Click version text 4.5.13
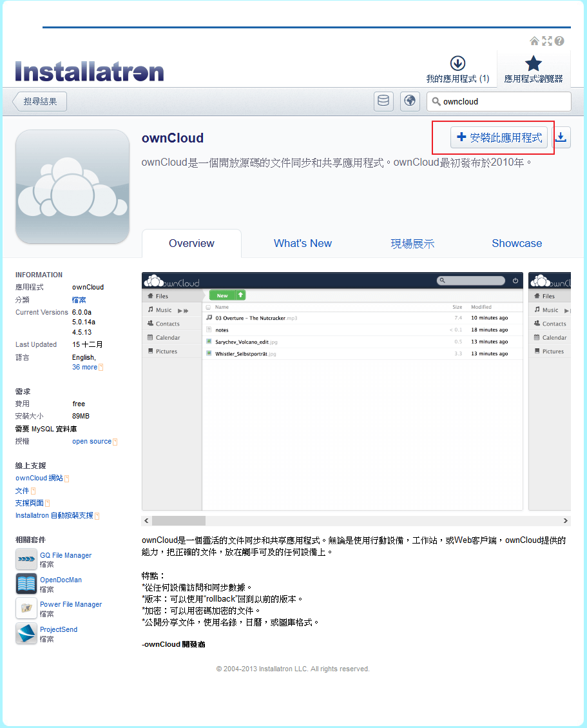Image resolution: width=587 pixels, height=728 pixels. coord(82,333)
